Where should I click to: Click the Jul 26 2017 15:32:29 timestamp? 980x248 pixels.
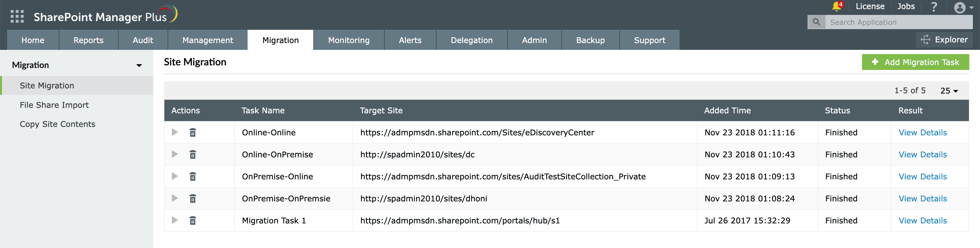[x=747, y=221]
